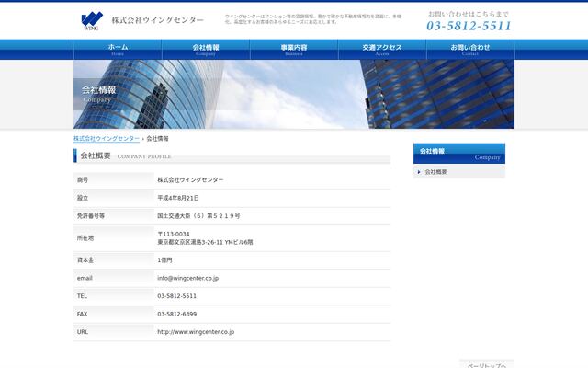This screenshot has width=588, height=368.
Task: Click the 会社情報 Company sidebar header
Action: (x=459, y=154)
